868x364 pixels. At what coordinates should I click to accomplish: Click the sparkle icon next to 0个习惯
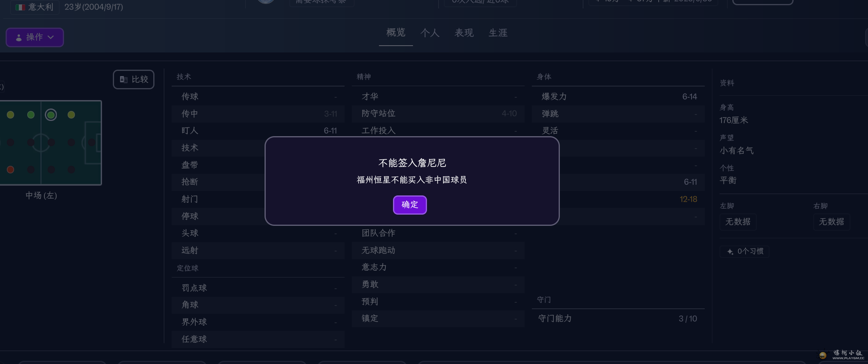730,251
